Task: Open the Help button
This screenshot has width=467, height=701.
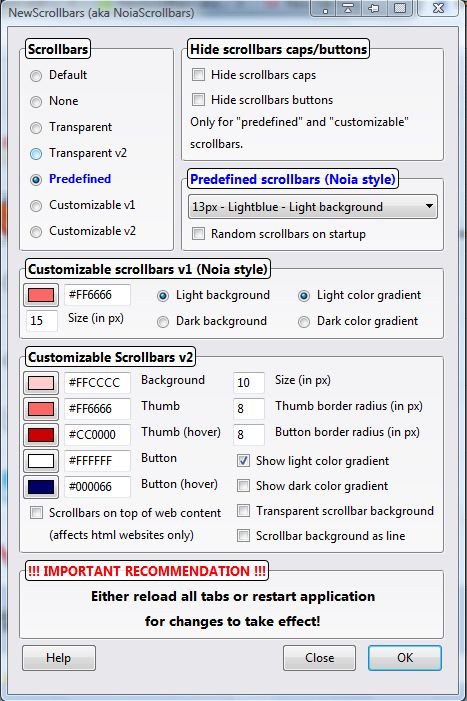Action: 59,658
